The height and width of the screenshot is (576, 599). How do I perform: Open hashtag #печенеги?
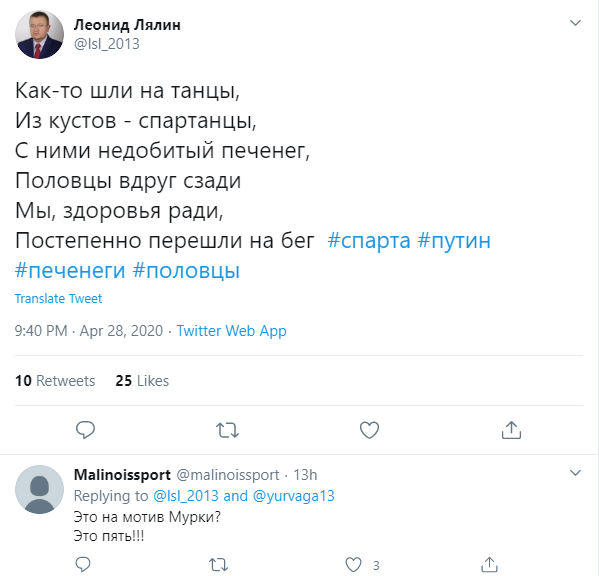70,271
